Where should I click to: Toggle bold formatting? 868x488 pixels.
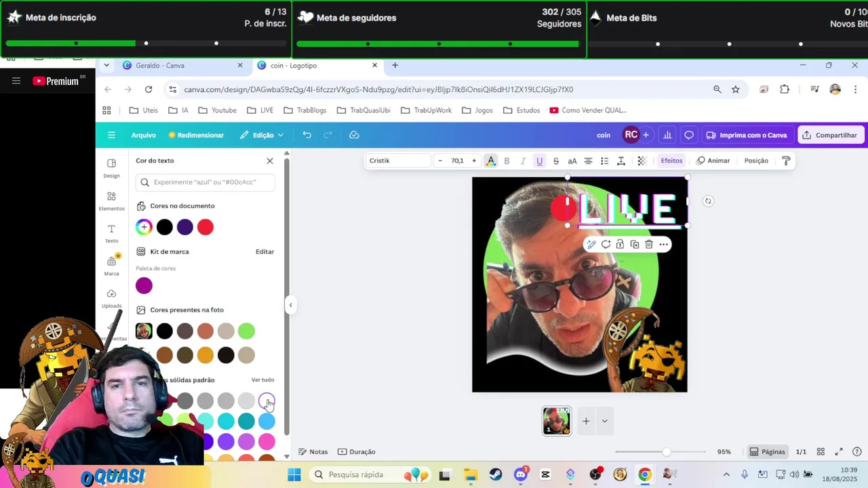click(x=507, y=161)
